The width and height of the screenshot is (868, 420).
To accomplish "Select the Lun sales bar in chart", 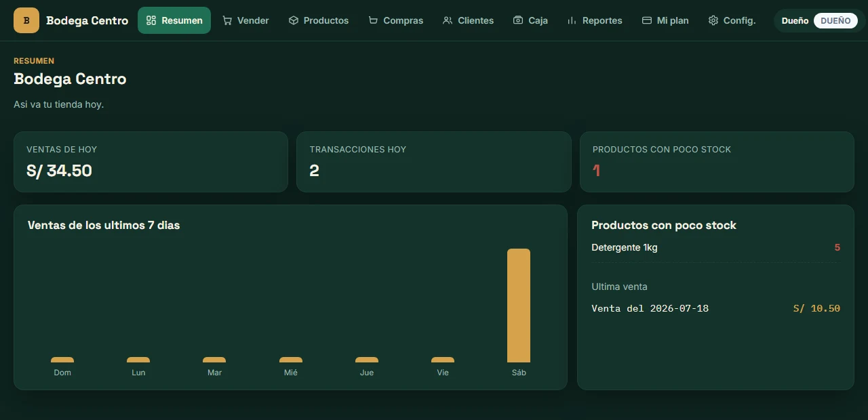I will [x=138, y=360].
